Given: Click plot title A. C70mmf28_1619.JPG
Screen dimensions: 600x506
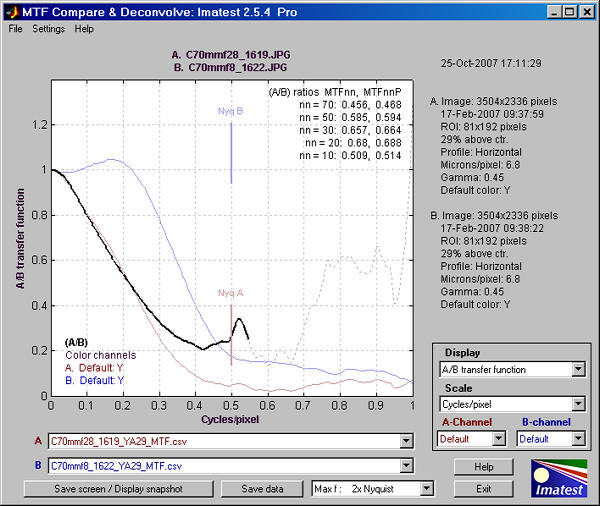Looking at the screenshot, I should [231, 55].
